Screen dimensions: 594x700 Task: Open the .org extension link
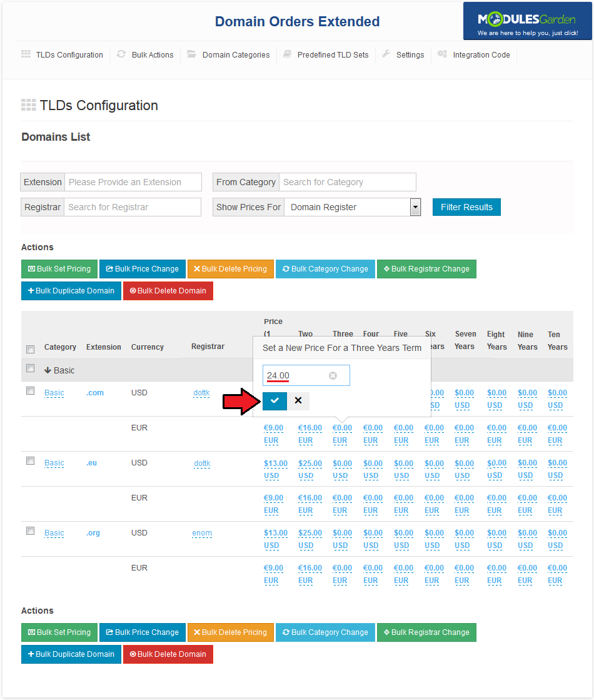click(93, 532)
